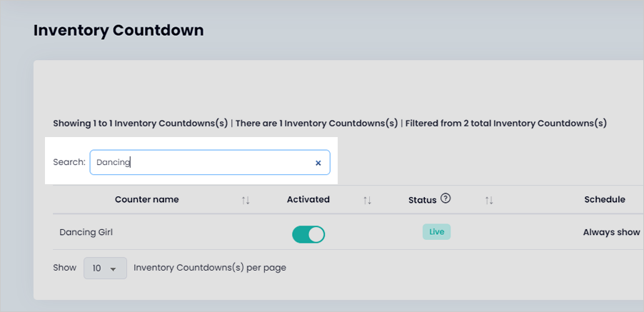Image resolution: width=644 pixels, height=312 pixels.
Task: Click the Showing 1 to 1 summary text
Action: click(x=141, y=123)
